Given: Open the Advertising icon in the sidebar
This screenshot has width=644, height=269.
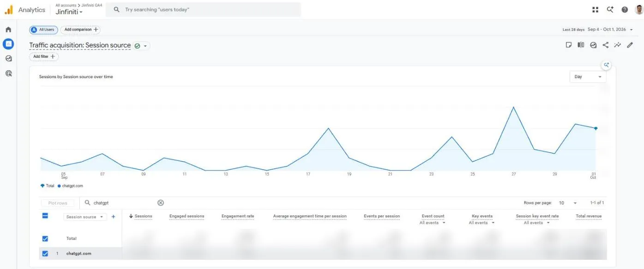Looking at the screenshot, I should [8, 73].
